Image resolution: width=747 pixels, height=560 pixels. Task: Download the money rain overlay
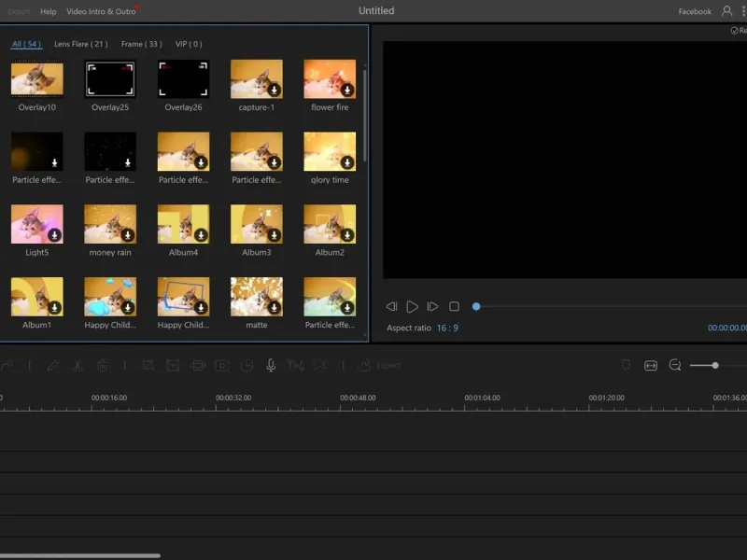[x=127, y=234]
